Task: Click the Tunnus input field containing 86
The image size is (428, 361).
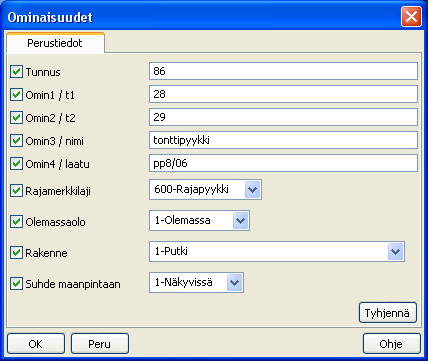Action: [283, 71]
